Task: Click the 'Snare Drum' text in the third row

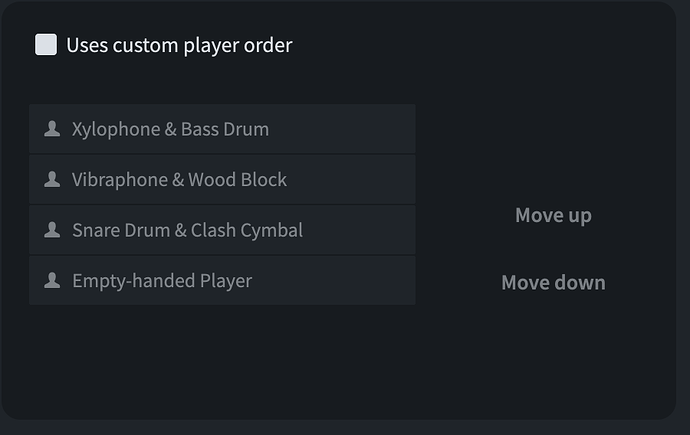Action: [x=121, y=230]
